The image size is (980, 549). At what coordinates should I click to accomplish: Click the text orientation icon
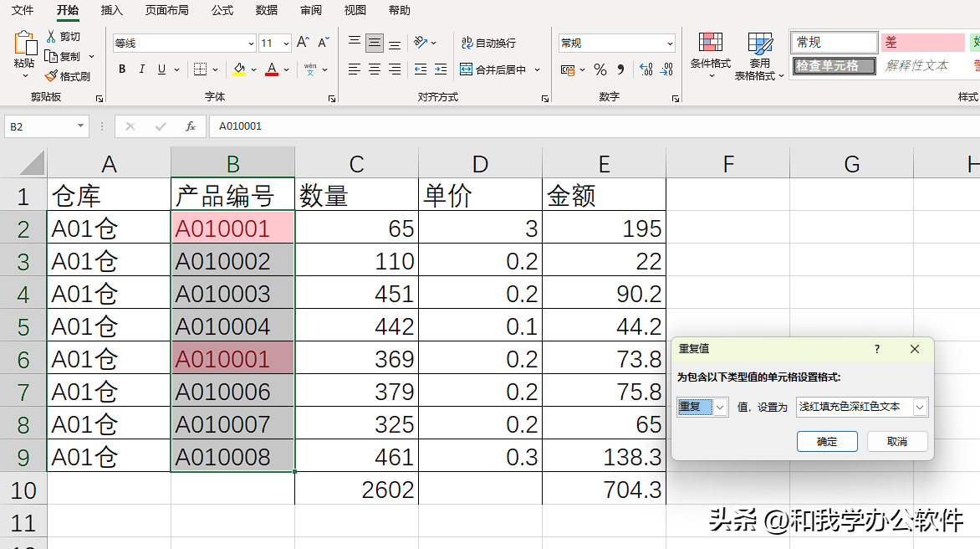tap(421, 43)
